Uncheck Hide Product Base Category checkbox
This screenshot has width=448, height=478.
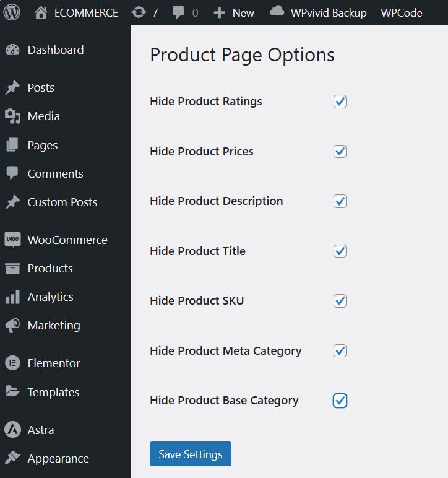tap(340, 401)
